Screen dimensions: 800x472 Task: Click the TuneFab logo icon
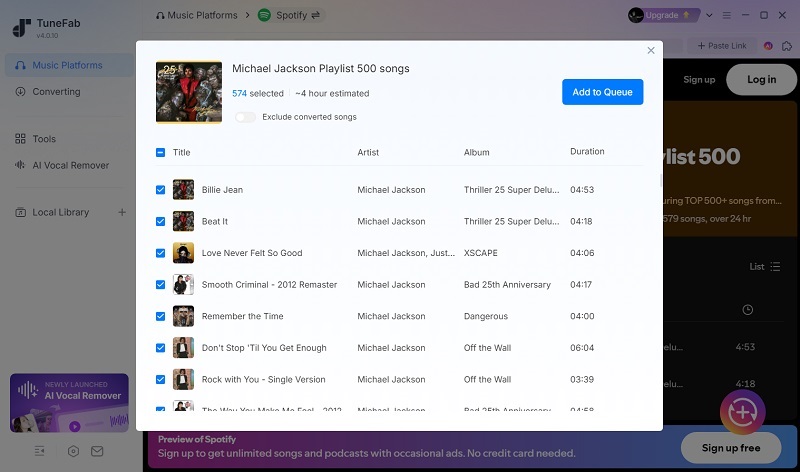pos(21,28)
